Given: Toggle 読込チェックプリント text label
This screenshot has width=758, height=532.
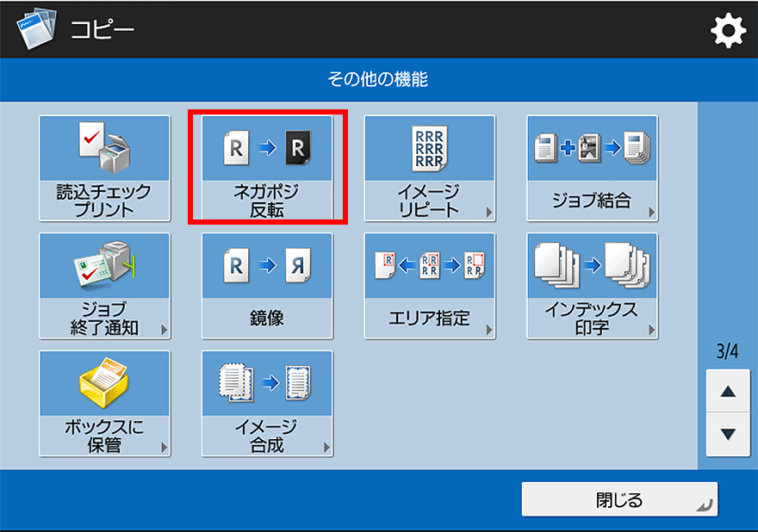Looking at the screenshot, I should [104, 201].
